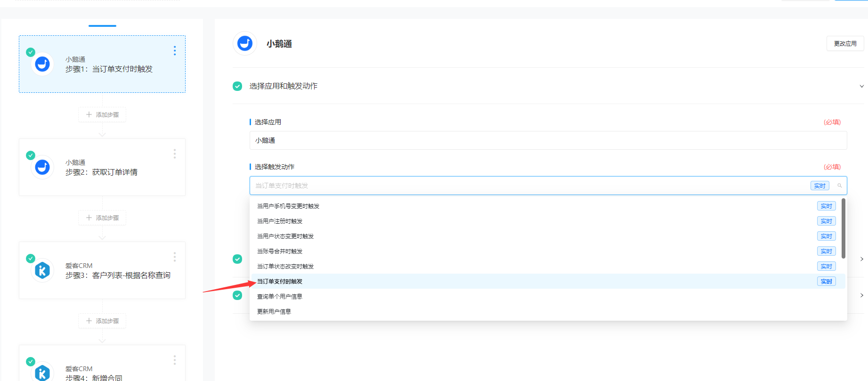The height and width of the screenshot is (381, 868).
Task: Click the green check on step 2 card
Action: click(x=31, y=155)
